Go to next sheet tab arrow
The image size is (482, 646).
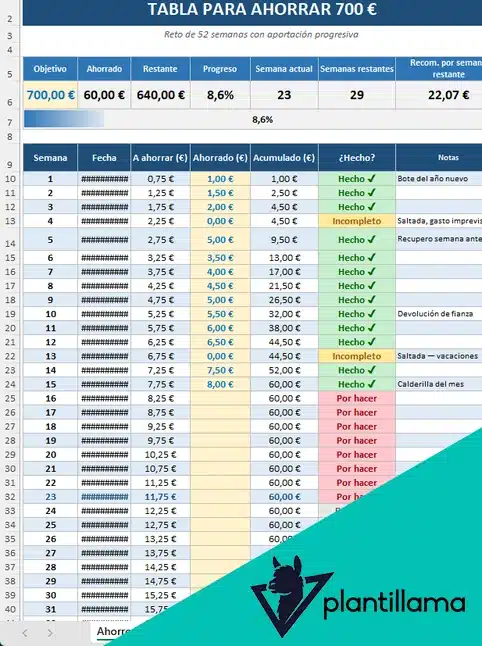point(50,633)
